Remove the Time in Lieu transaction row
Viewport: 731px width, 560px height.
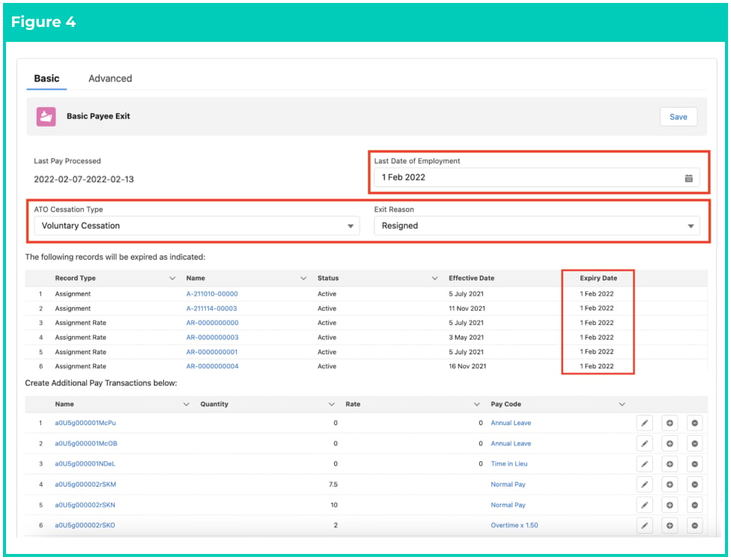click(694, 464)
